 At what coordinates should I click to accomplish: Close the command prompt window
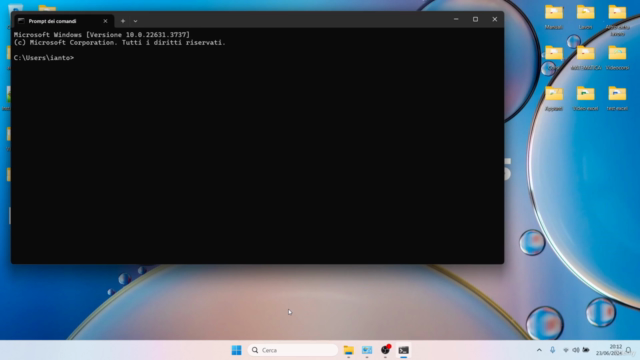[x=494, y=19]
